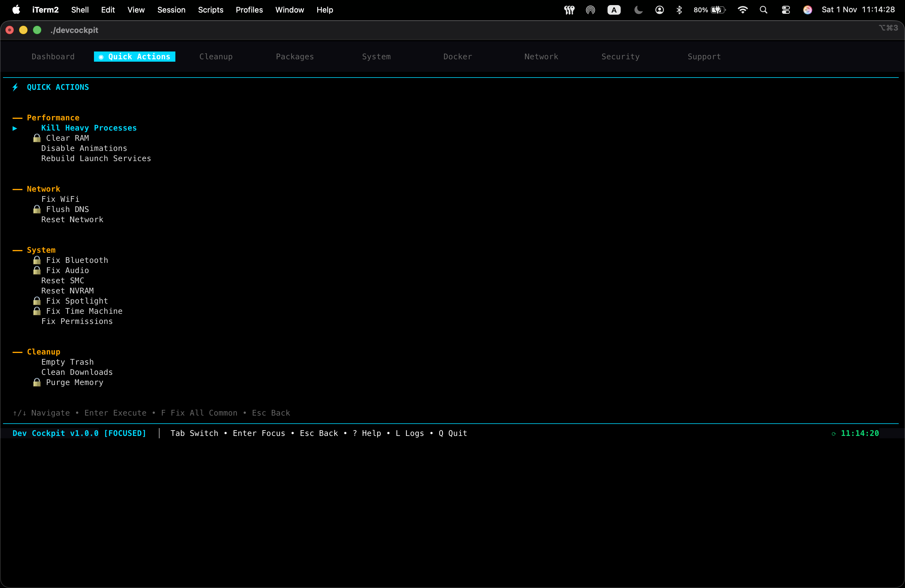The image size is (905, 588).
Task: Click the arrow marker beside Kill Heavy Processes
Action: [14, 128]
